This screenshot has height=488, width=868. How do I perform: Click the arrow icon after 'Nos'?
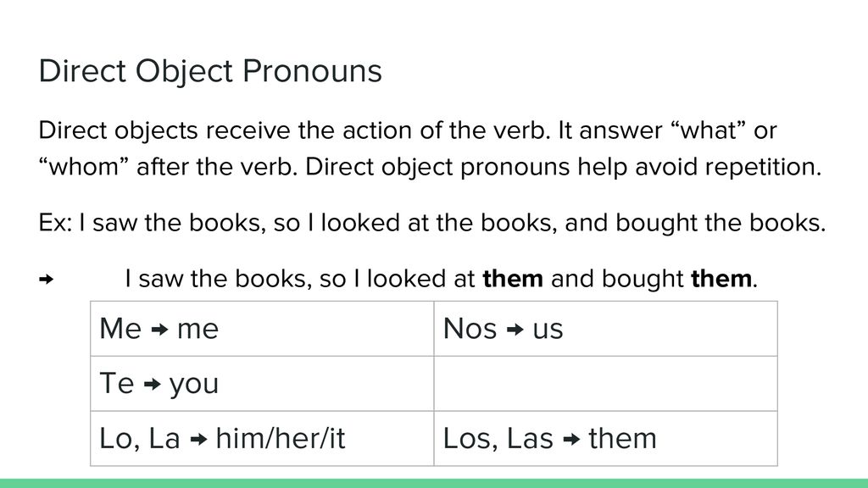tap(515, 330)
